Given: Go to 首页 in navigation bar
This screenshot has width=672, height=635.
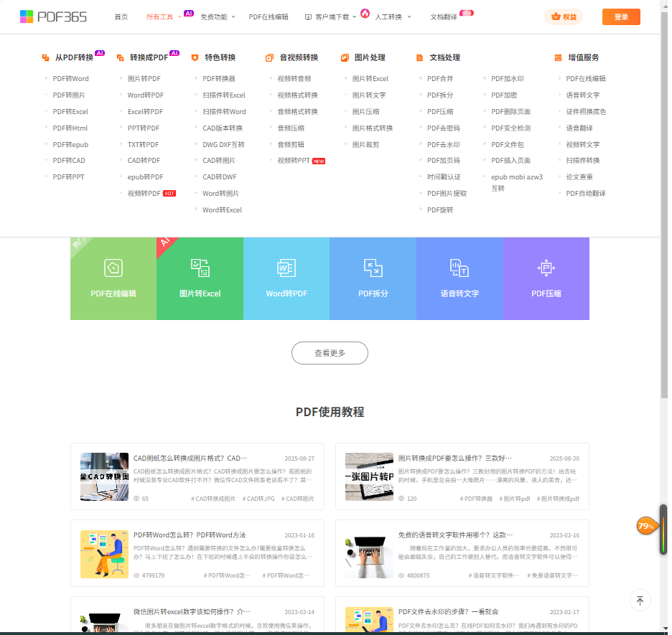Looking at the screenshot, I should 121,17.
